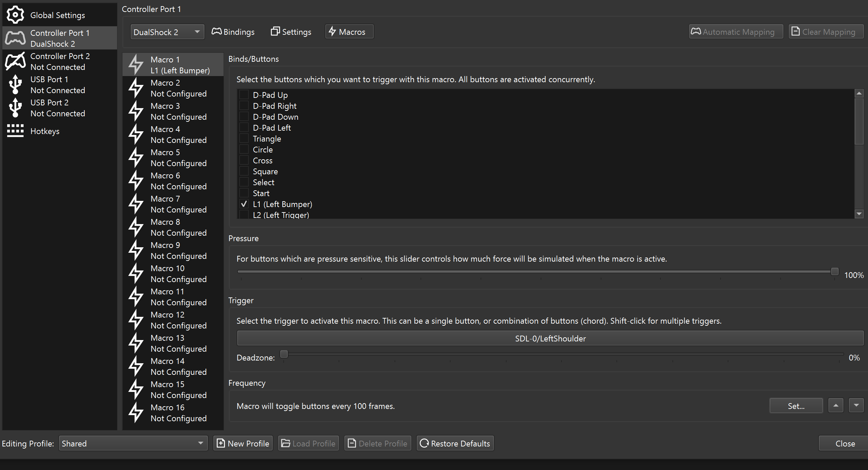Image resolution: width=868 pixels, height=470 pixels.
Task: Open the Editing Profile Shared dropdown
Action: pyautogui.click(x=133, y=443)
